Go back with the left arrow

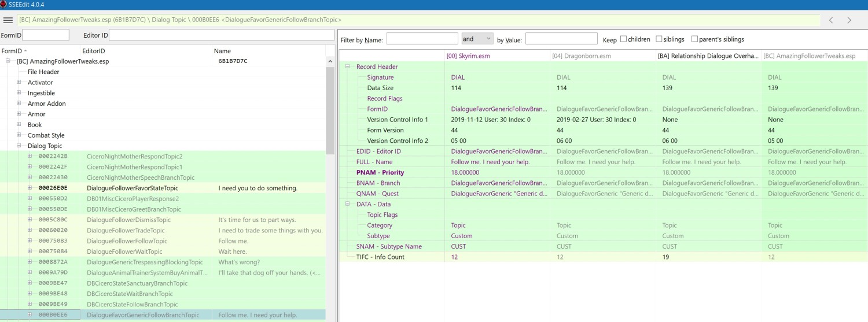tap(831, 20)
